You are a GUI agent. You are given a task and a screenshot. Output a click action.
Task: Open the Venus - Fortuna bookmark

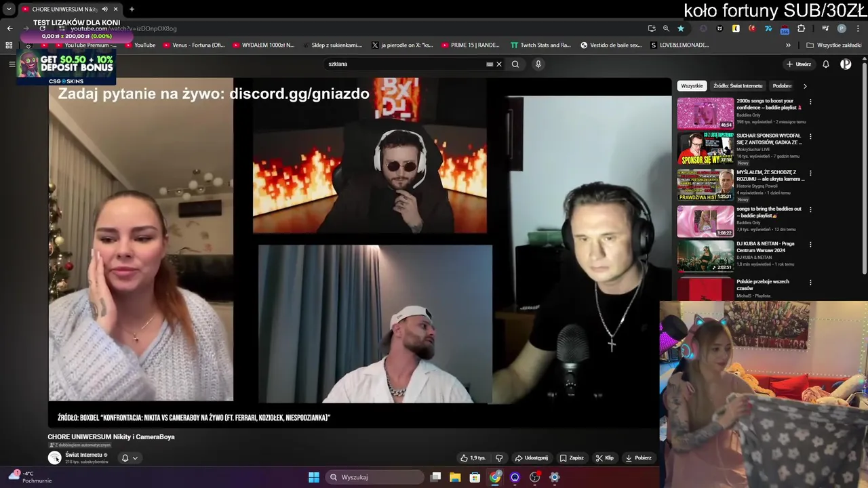193,45
